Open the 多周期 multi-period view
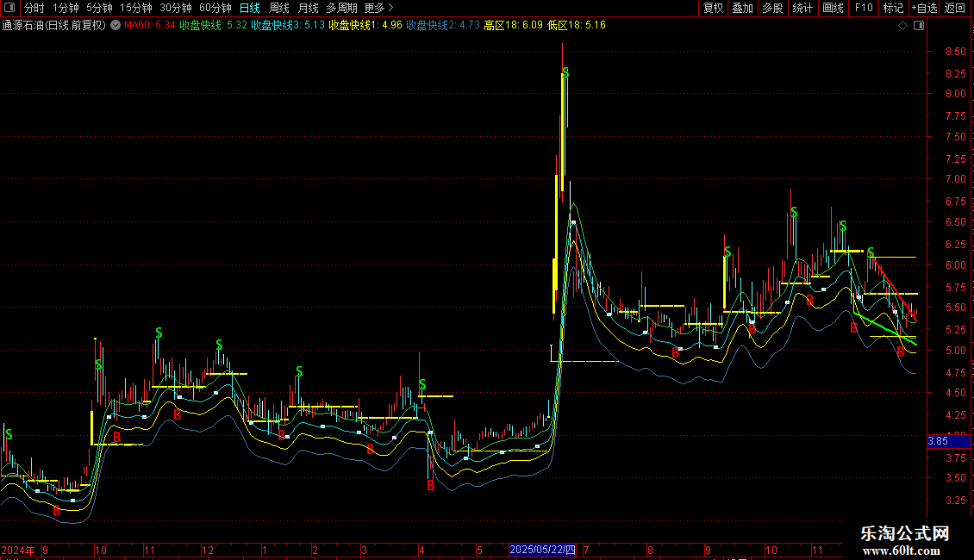The height and width of the screenshot is (560, 974). [340, 8]
